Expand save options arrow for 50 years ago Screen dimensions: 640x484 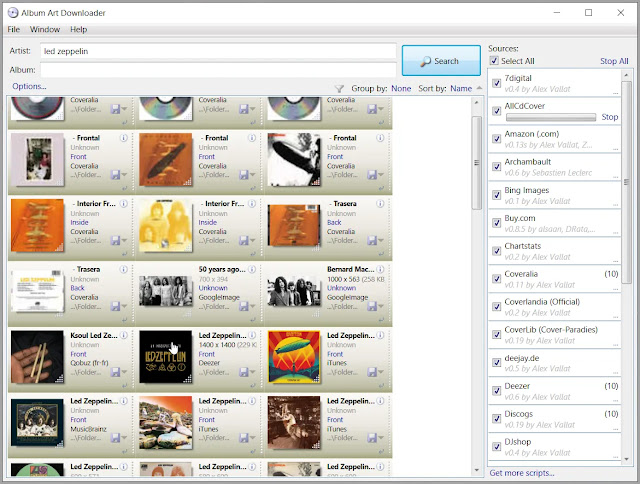click(253, 306)
